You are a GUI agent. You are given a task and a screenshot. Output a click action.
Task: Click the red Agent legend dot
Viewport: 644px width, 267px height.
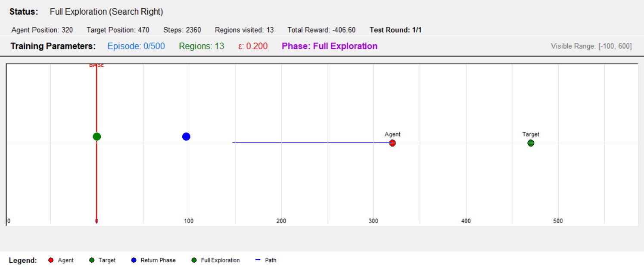[51, 260]
